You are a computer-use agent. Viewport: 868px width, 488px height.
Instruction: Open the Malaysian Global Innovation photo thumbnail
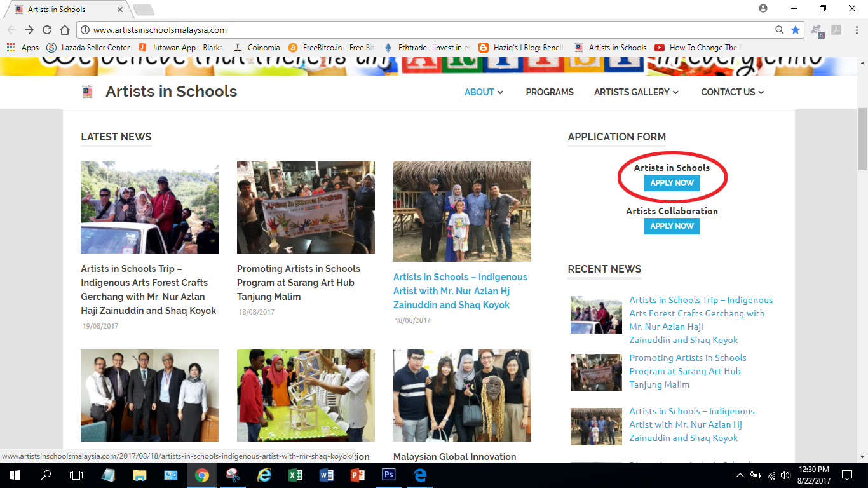pos(462,395)
